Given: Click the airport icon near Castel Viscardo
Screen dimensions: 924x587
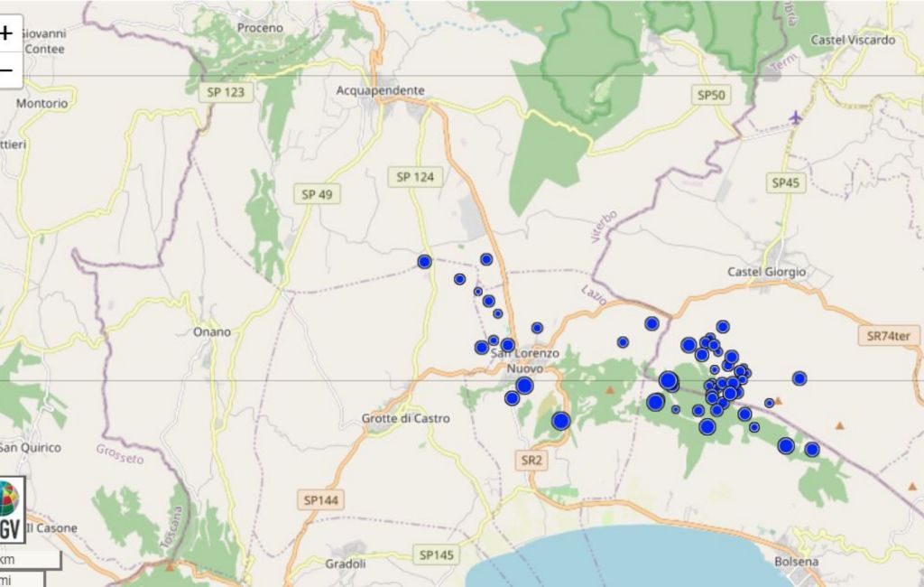Looking at the screenshot, I should pos(795,117).
